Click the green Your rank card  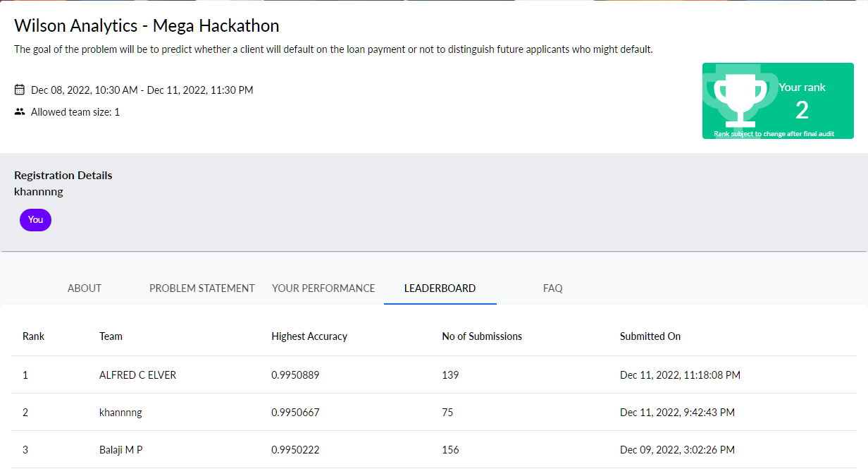(778, 100)
